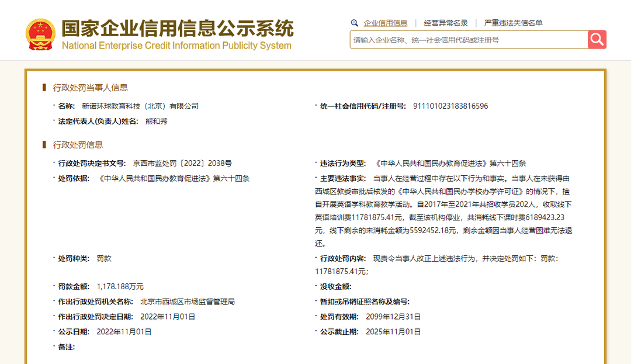Click the 行政处罚当事人信息 section heading
Viewport: 631px width, 364px height.
pyautogui.click(x=90, y=88)
